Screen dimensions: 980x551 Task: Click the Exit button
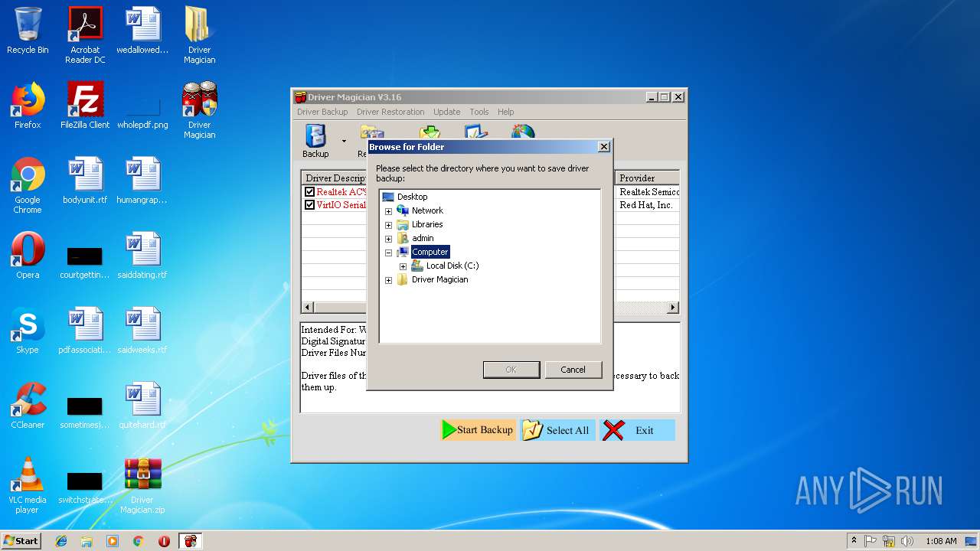click(637, 430)
